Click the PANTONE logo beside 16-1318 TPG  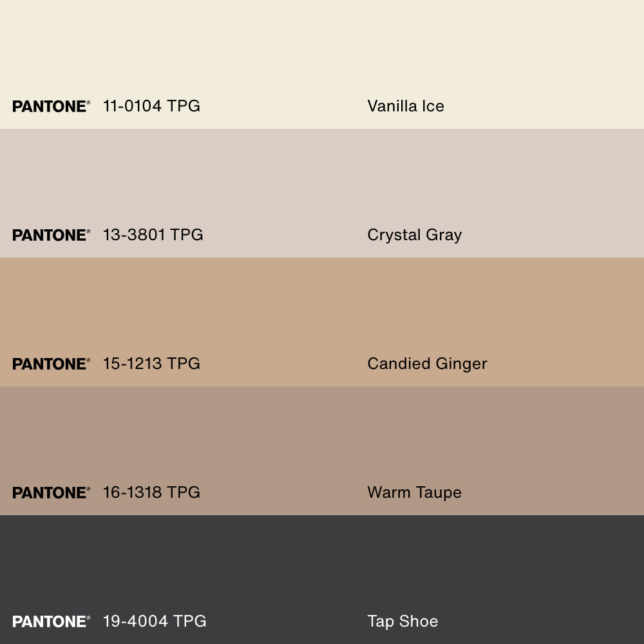(51, 493)
